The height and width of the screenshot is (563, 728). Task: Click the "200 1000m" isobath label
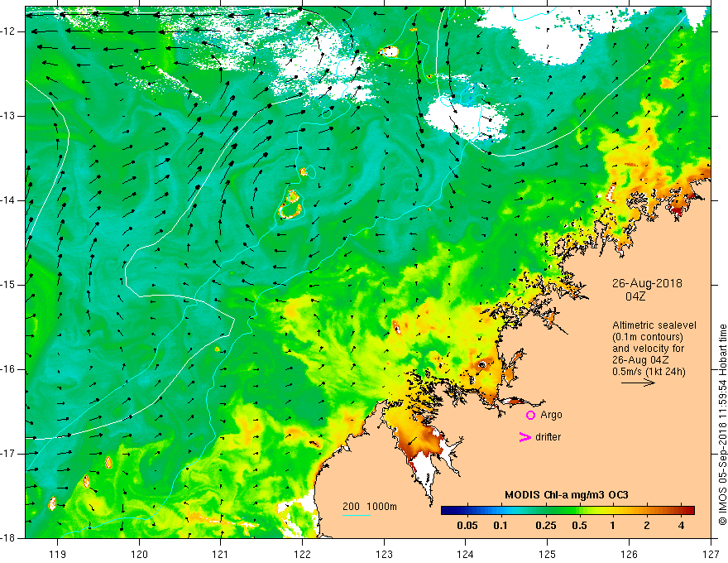(370, 507)
